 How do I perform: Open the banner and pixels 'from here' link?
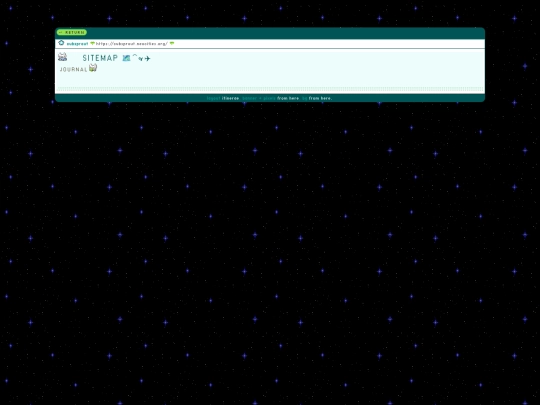[288, 98]
